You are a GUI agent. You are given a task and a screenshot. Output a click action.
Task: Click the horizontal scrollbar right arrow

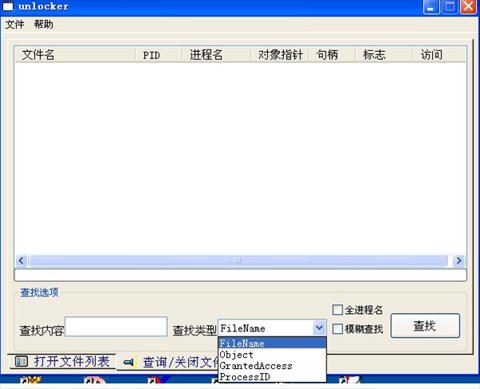(x=459, y=260)
